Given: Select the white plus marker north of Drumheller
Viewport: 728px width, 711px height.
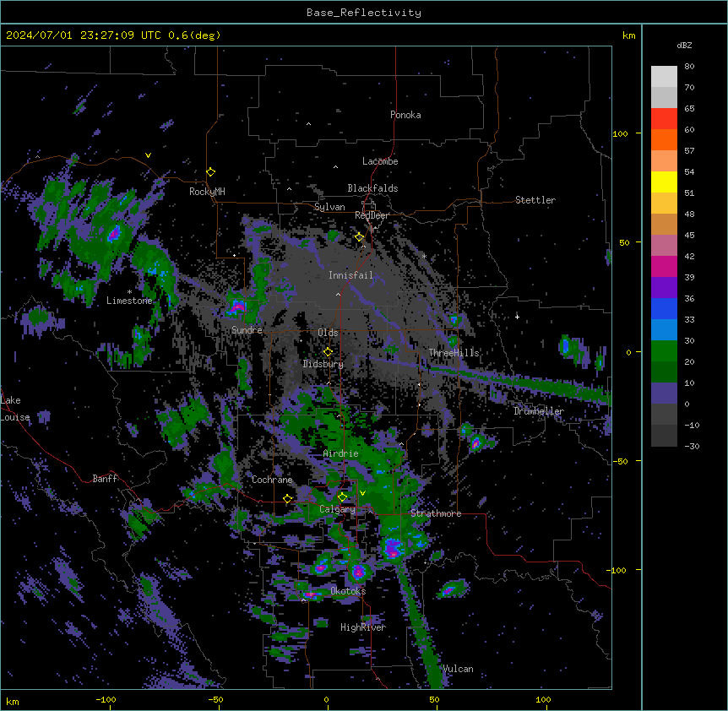Looking at the screenshot, I should 517,317.
